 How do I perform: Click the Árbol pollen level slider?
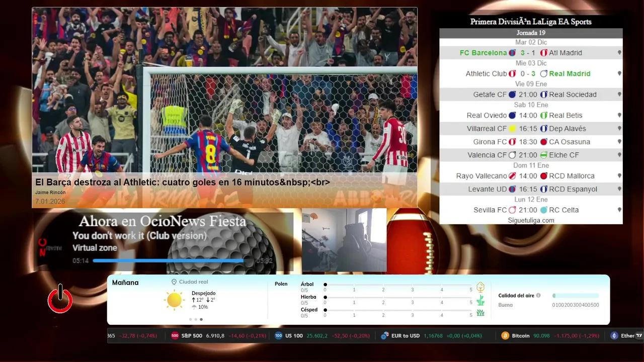point(398,285)
